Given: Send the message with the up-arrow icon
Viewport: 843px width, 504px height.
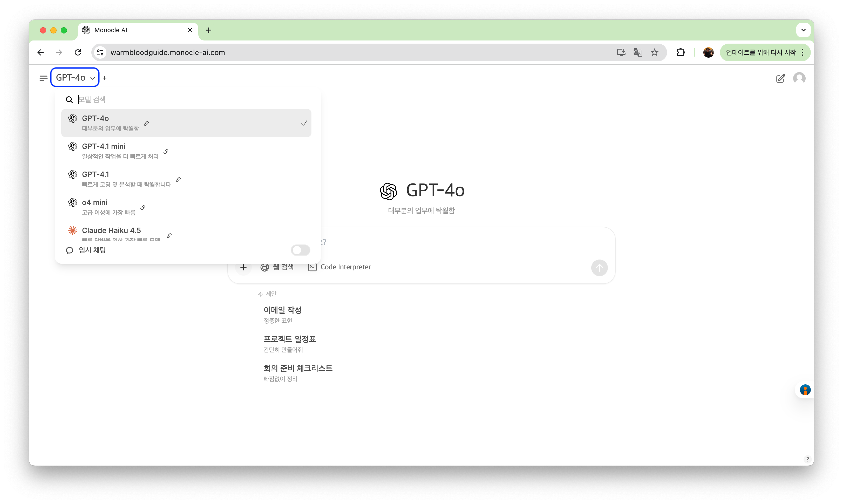Looking at the screenshot, I should click(600, 268).
